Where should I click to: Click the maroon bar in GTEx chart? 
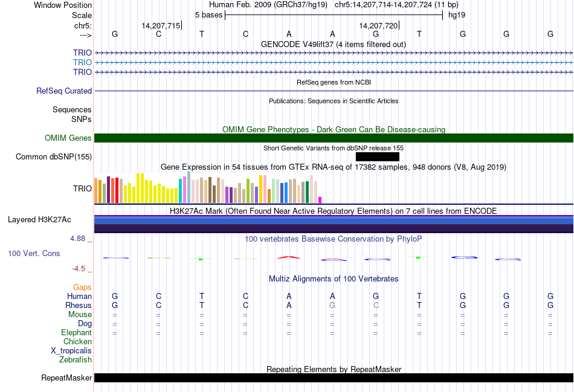pos(108,190)
